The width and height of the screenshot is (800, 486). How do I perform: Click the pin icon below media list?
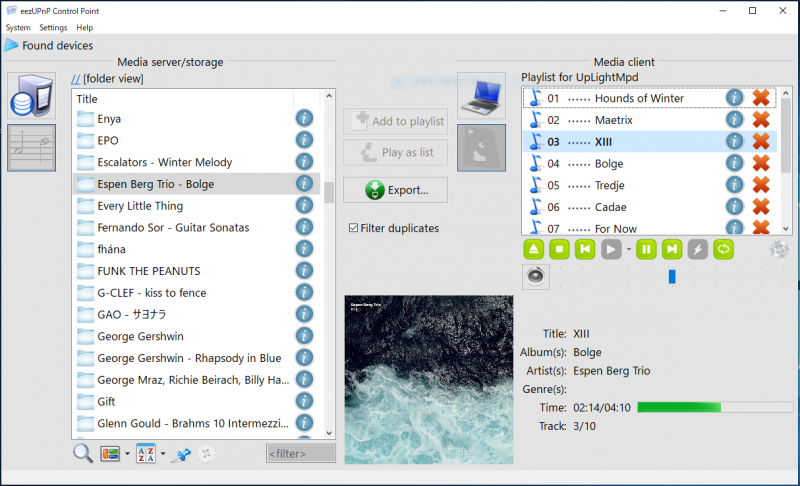[183, 454]
